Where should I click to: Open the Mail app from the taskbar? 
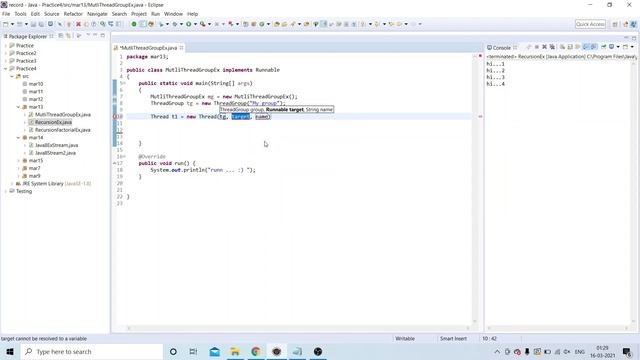214,351
